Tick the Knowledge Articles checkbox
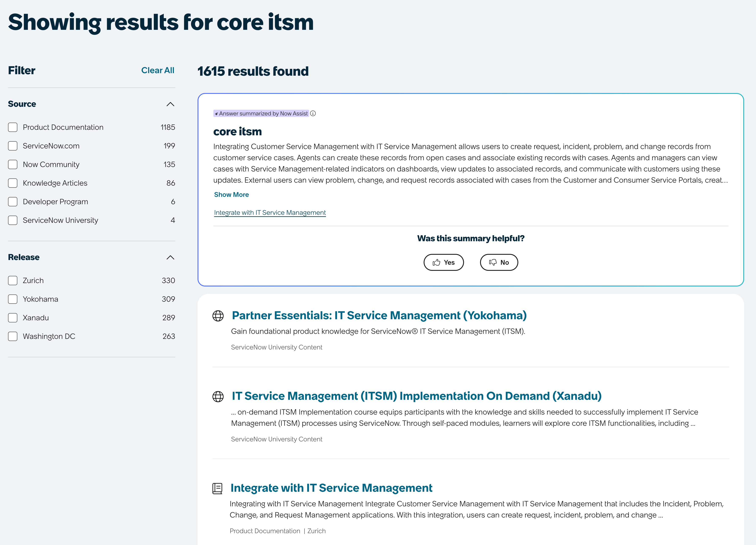756x545 pixels. point(13,183)
